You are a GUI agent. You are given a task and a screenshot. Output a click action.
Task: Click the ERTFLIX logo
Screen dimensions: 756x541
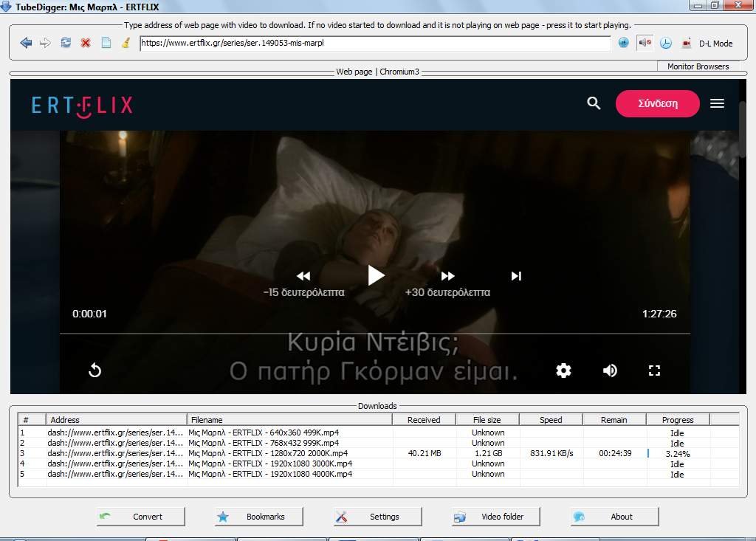(82, 106)
